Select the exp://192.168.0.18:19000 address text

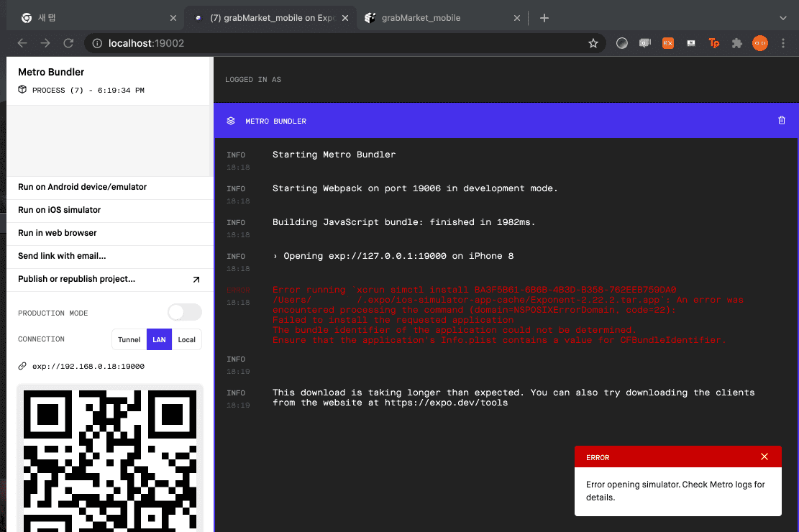[x=88, y=366]
